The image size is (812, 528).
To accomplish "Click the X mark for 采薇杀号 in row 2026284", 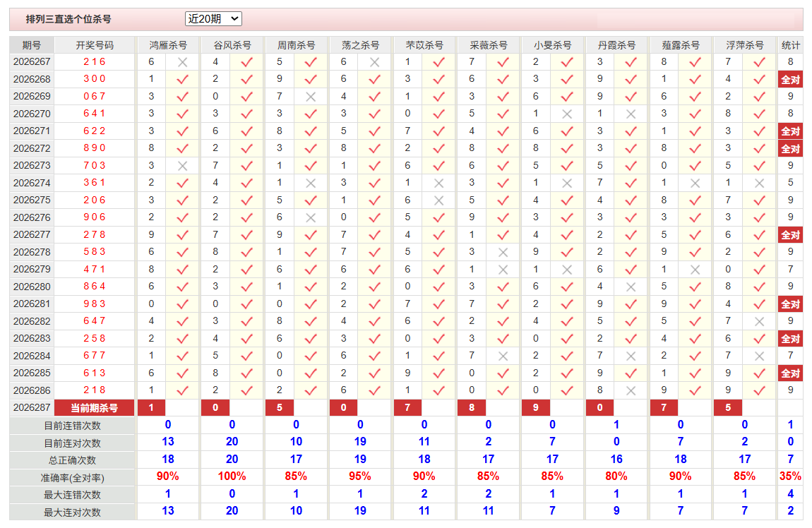I will click(x=503, y=356).
